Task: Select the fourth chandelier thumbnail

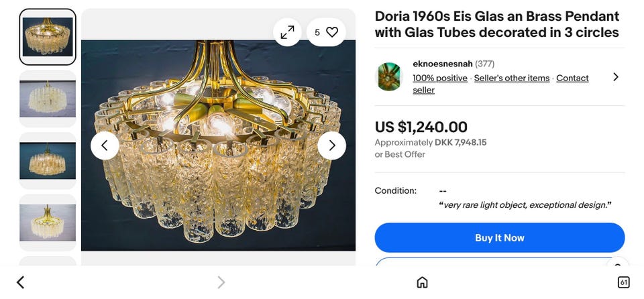Action: [x=48, y=223]
